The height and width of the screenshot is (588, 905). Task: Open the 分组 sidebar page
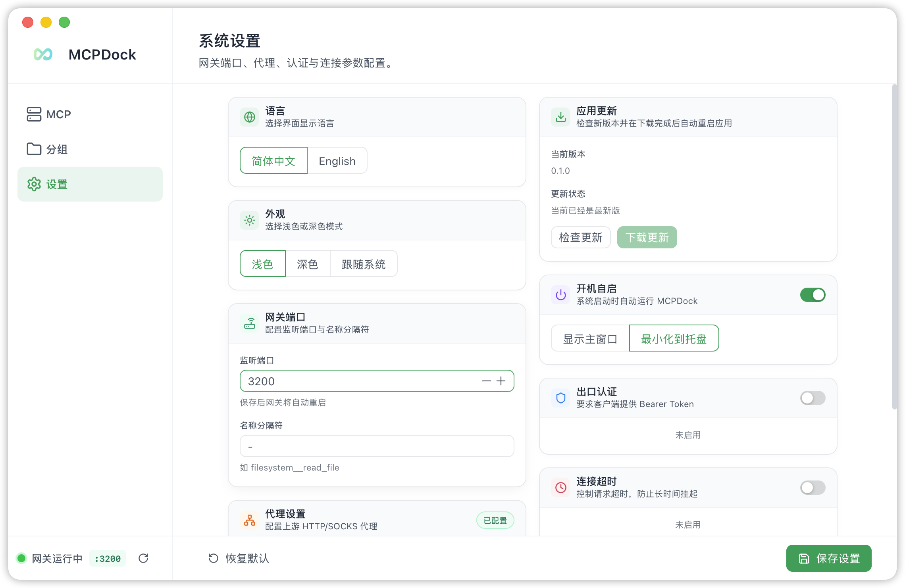(90, 149)
